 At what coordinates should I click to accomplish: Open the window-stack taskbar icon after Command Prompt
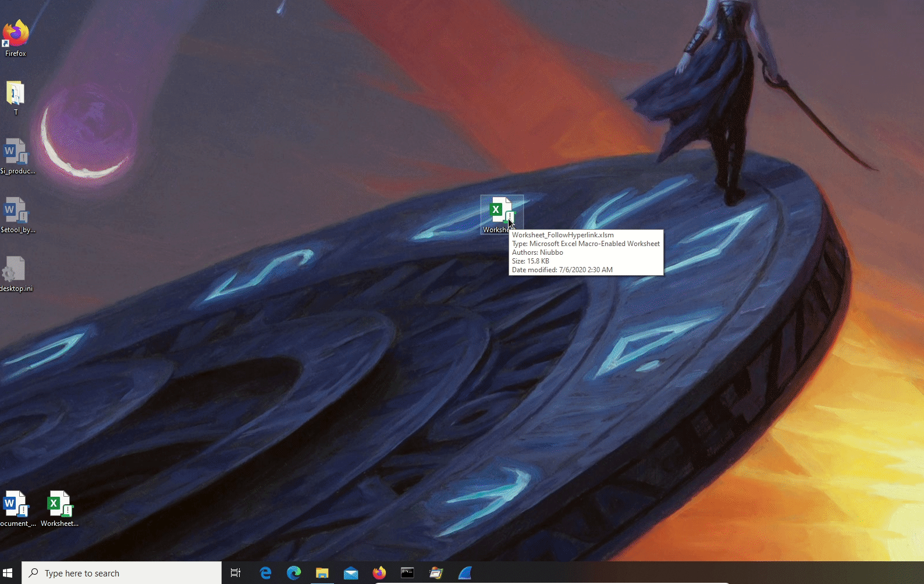pos(436,573)
